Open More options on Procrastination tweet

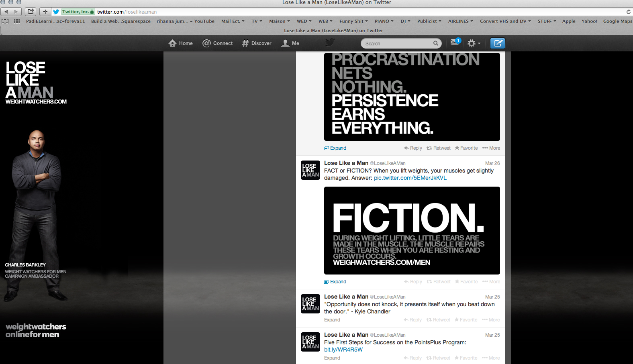tap(491, 148)
